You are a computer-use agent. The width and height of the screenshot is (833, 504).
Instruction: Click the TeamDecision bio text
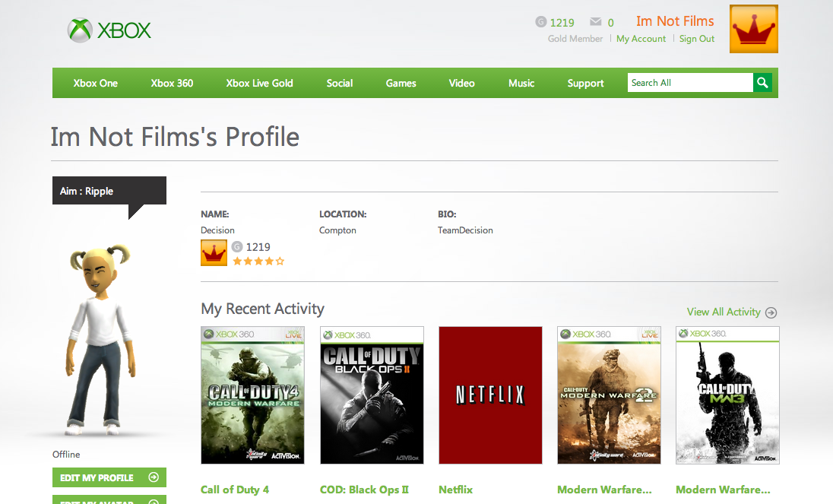tap(465, 230)
